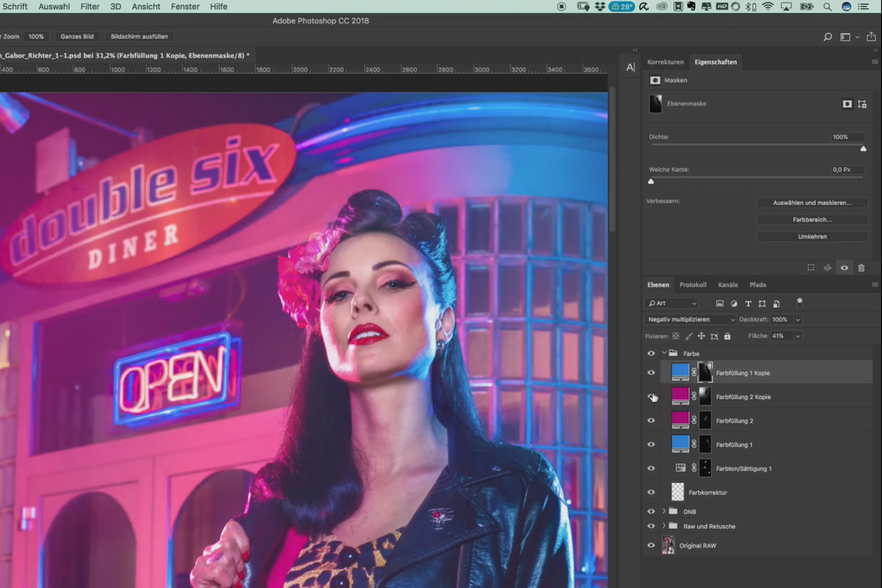Delete the mask with the trash icon
The width and height of the screenshot is (882, 588).
pos(861,268)
